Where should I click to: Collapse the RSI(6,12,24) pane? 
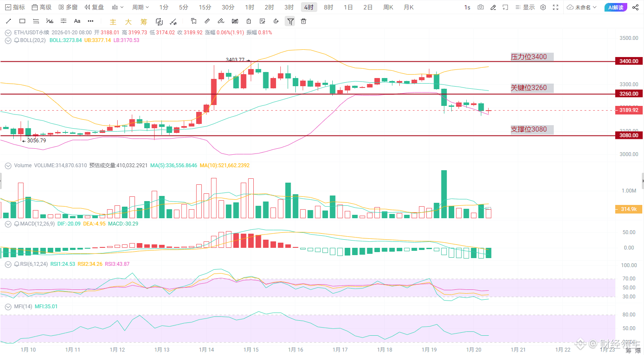click(8, 264)
